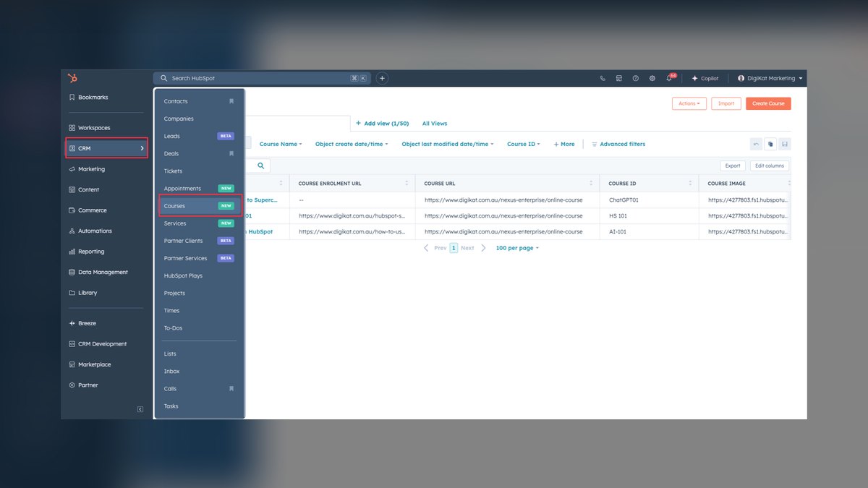
Task: Switch to the All Views tab
Action: [x=435, y=124]
